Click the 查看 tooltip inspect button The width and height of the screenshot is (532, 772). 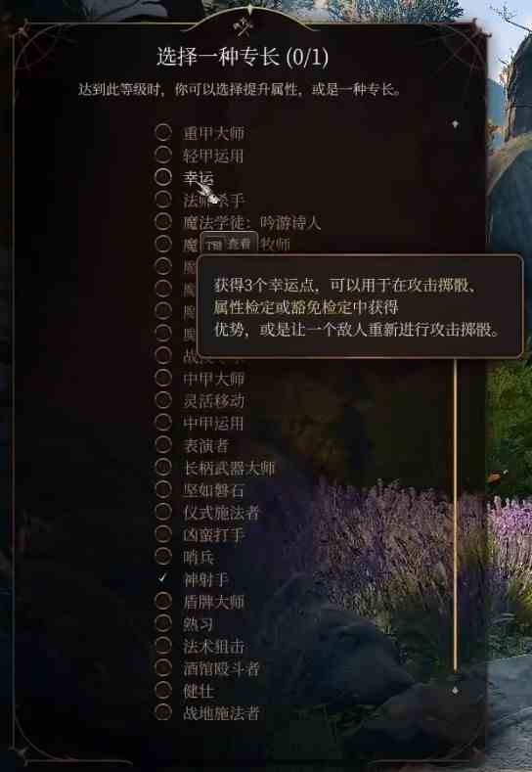pyautogui.click(x=229, y=244)
